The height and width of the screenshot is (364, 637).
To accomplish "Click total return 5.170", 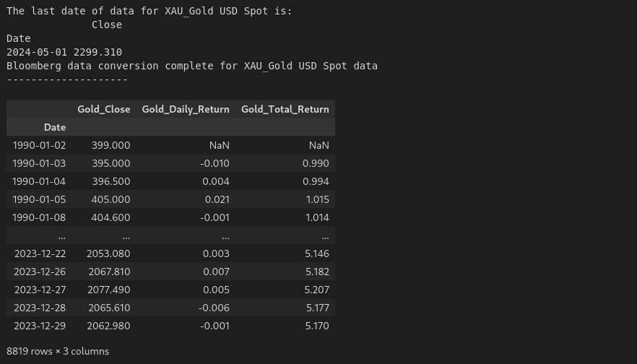I will pyautogui.click(x=317, y=326).
